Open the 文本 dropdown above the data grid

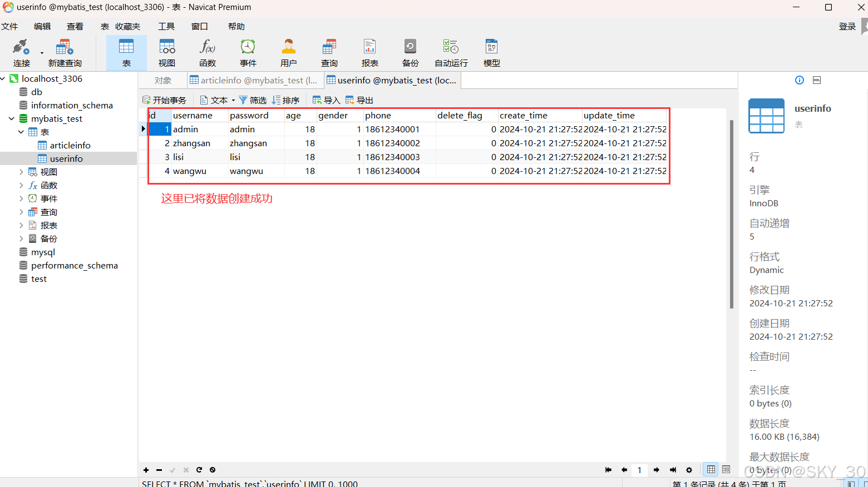(221, 100)
